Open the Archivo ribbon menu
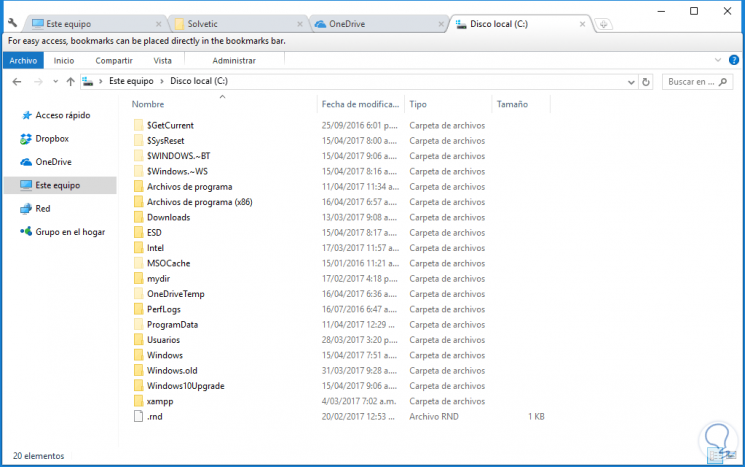The height and width of the screenshot is (467, 745). (x=23, y=60)
